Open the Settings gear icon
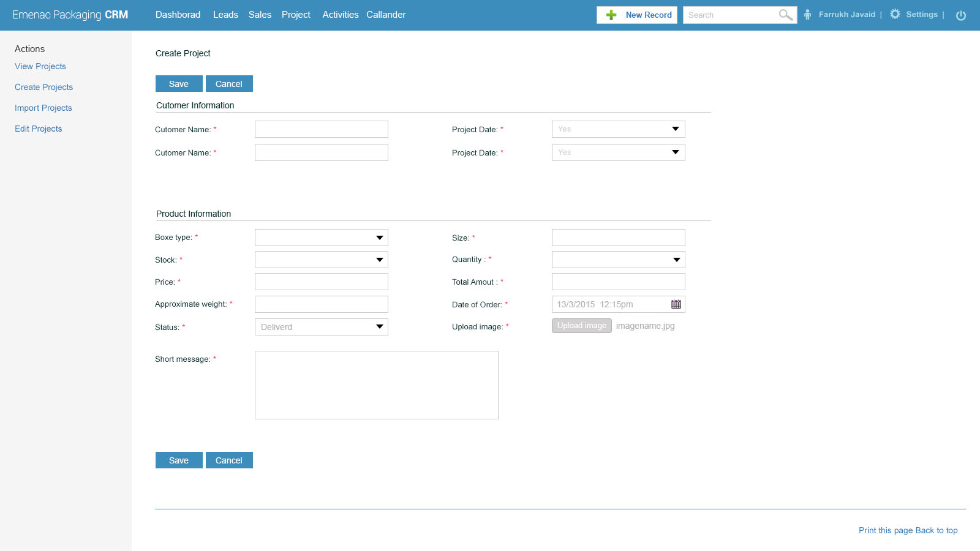980x551 pixels. [x=895, y=14]
